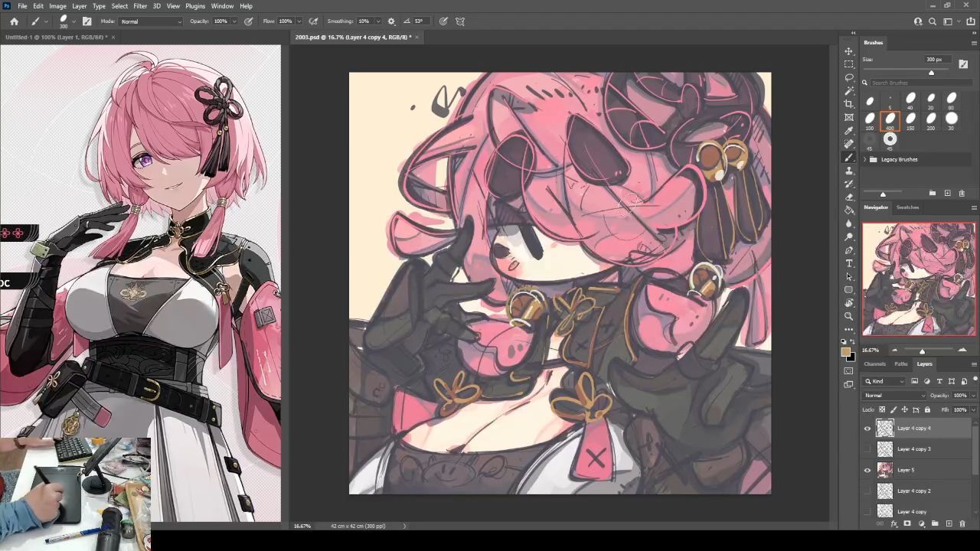Switch to the Channels tab
Screen dimensions: 980x551
tap(875, 364)
